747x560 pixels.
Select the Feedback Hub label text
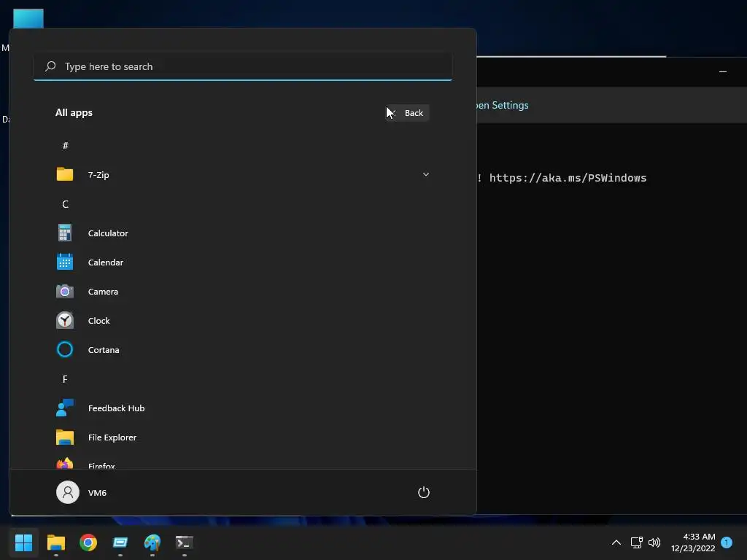(x=116, y=408)
